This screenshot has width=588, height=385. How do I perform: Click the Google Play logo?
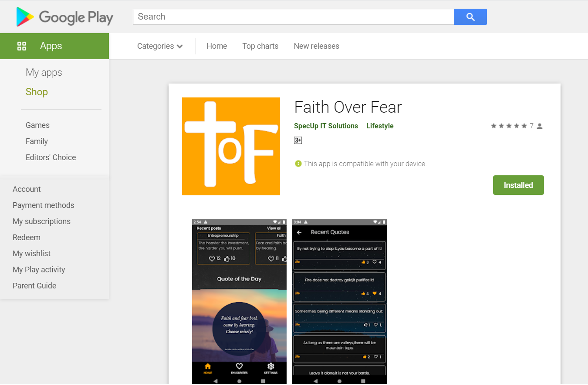(64, 17)
